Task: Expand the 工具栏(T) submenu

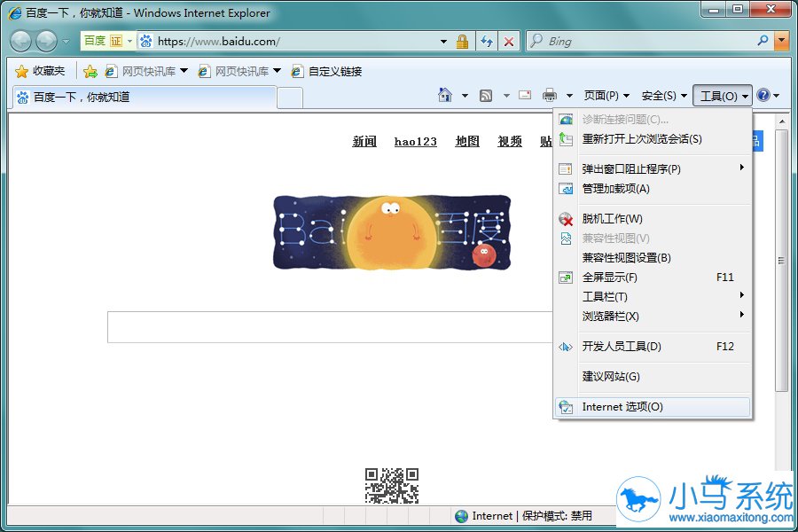Action: click(x=653, y=296)
